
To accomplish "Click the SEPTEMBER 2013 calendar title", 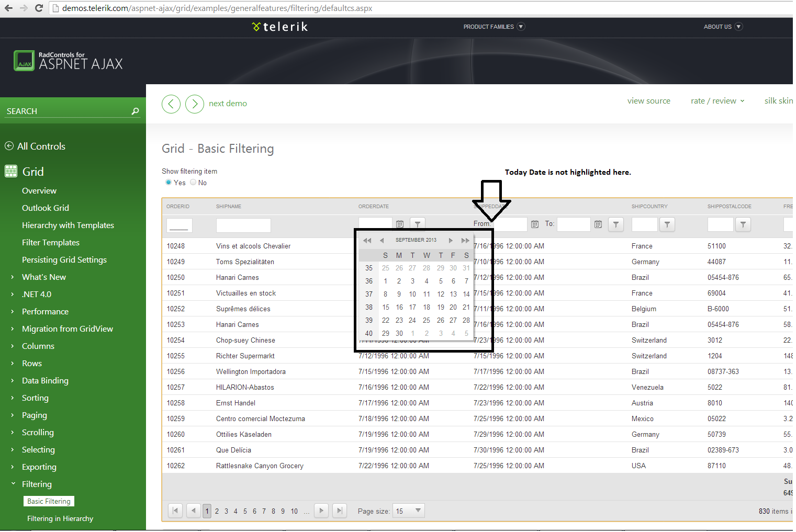I will pyautogui.click(x=416, y=240).
